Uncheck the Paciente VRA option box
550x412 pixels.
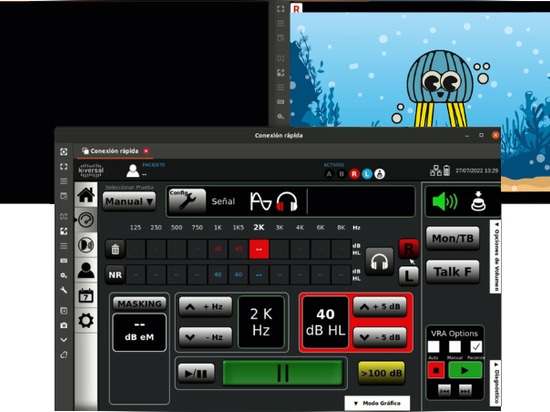pos(476,347)
